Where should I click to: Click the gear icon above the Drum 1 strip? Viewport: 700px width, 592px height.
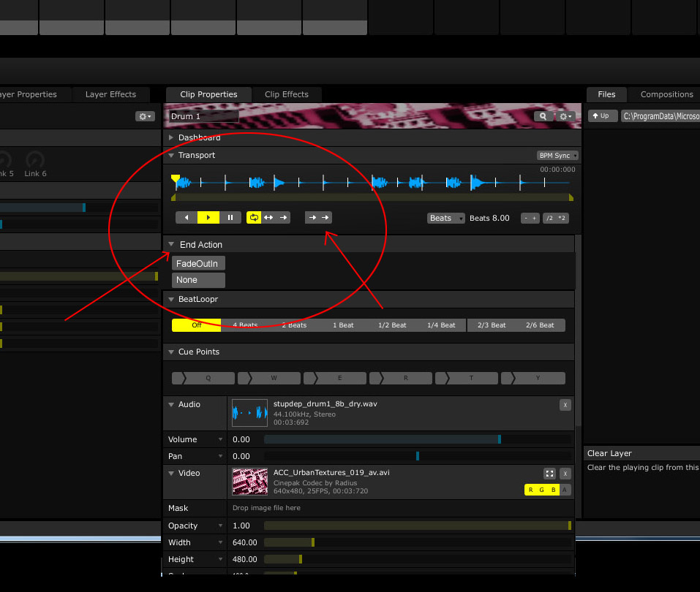[x=144, y=115]
